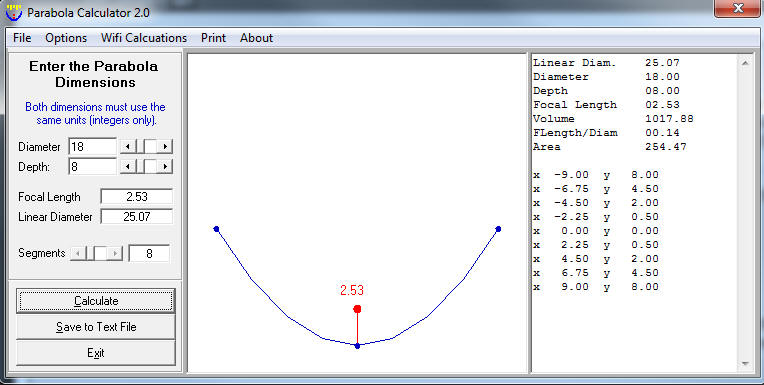Click the Focal Length 02.53 result line

(x=606, y=105)
